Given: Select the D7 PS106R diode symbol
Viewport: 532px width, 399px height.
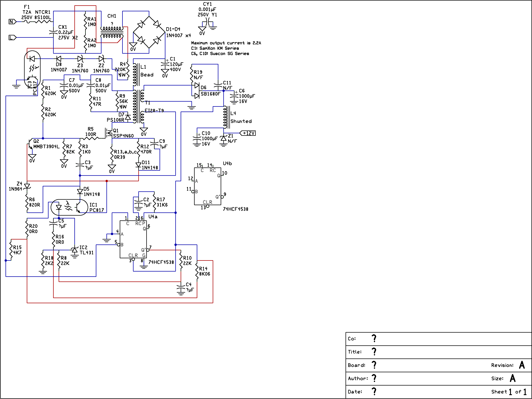Looking at the screenshot, I should point(128,117).
